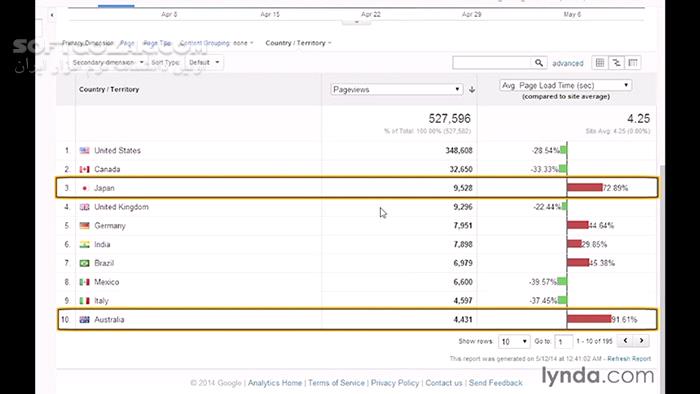Click the Canada country name
700x394 pixels.
pos(107,170)
